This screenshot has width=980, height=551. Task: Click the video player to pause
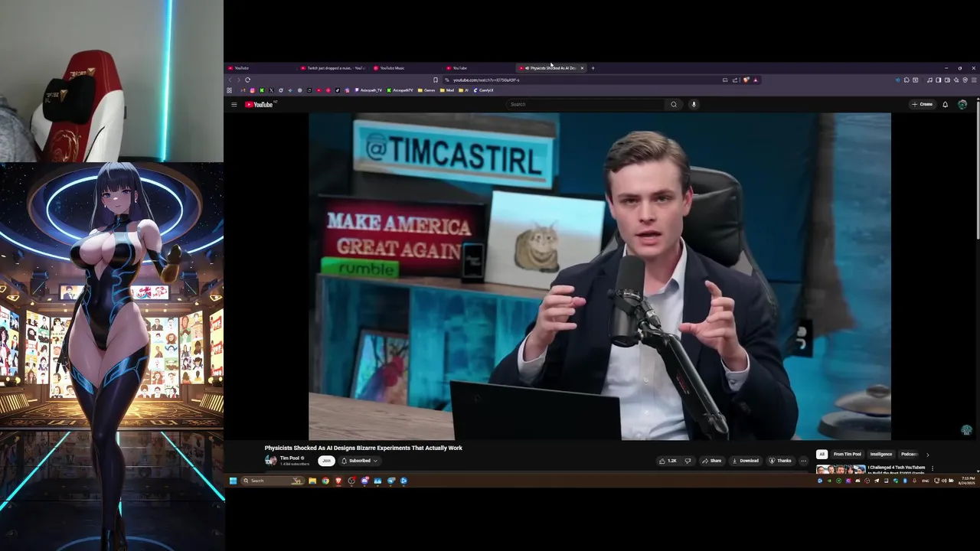[x=599, y=276]
